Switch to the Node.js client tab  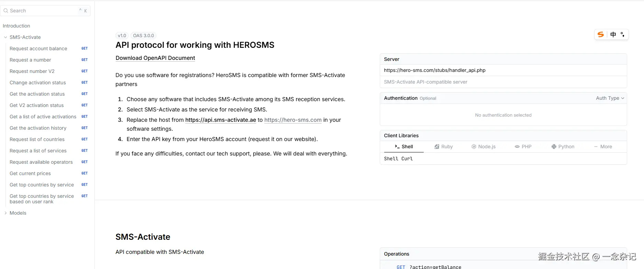484,147
